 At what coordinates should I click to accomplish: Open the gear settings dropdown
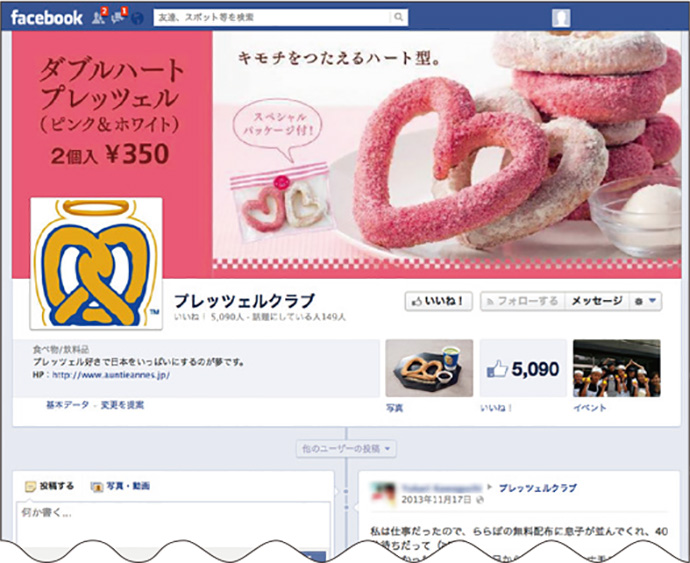point(646,302)
